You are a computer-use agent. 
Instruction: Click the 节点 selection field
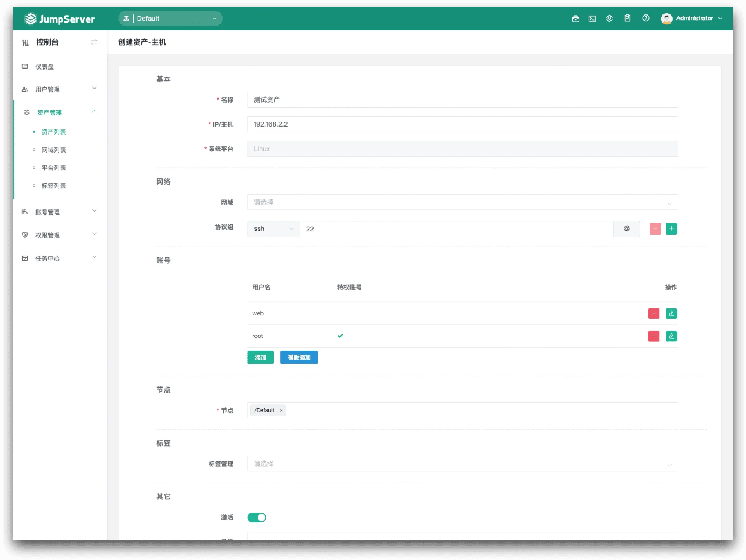pyautogui.click(x=462, y=410)
